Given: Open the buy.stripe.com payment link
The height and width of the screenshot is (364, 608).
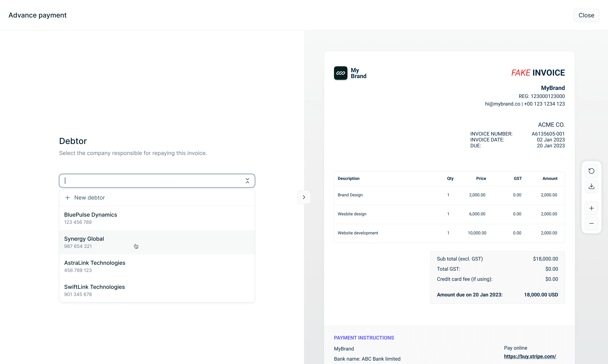Looking at the screenshot, I should pyautogui.click(x=530, y=356).
